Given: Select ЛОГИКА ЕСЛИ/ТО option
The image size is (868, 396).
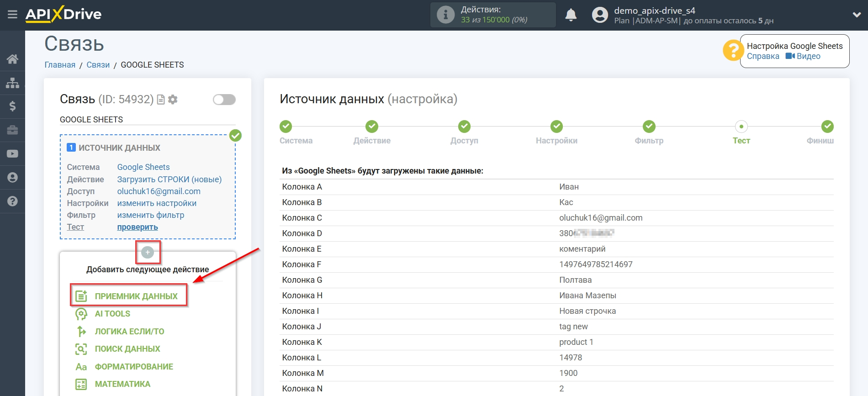Looking at the screenshot, I should [x=129, y=332].
